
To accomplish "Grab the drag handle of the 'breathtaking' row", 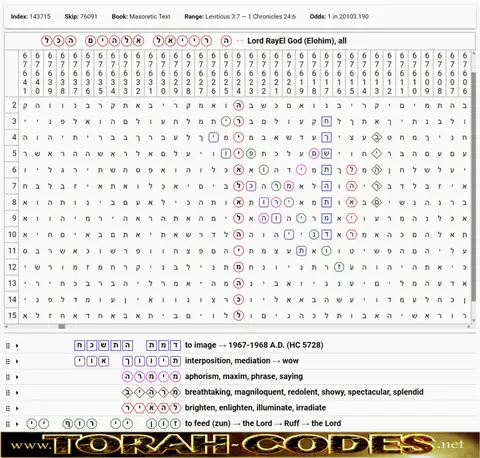I will [8, 393].
